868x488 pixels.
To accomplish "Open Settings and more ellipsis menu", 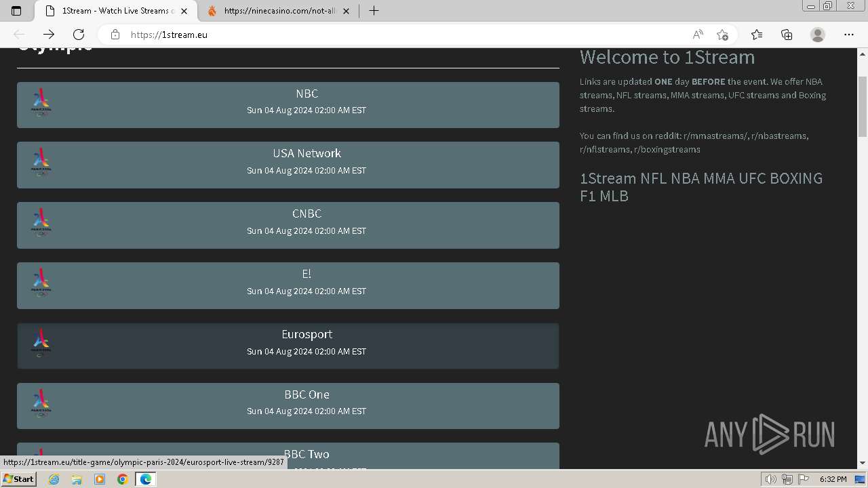I will [x=849, y=35].
